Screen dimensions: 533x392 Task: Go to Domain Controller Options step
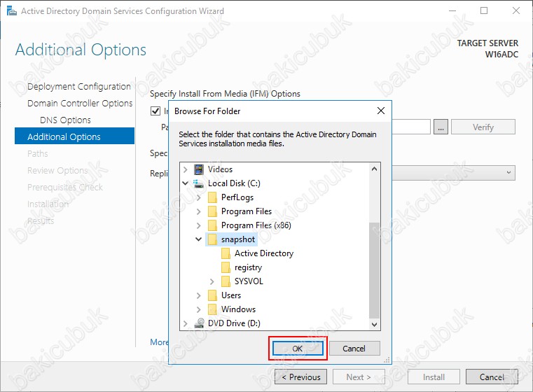coord(80,104)
